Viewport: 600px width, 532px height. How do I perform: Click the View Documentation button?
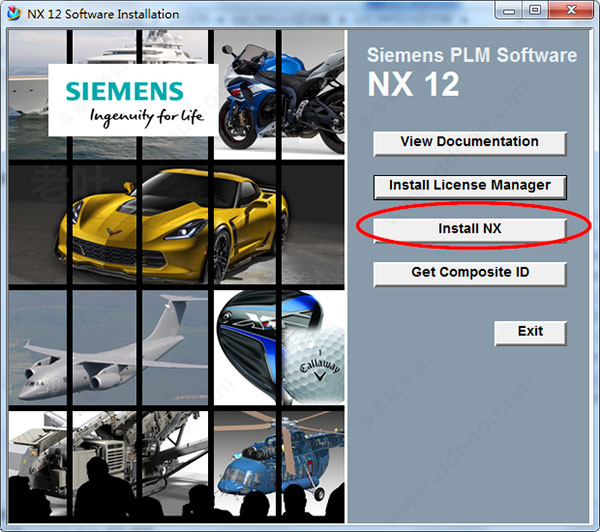(470, 143)
